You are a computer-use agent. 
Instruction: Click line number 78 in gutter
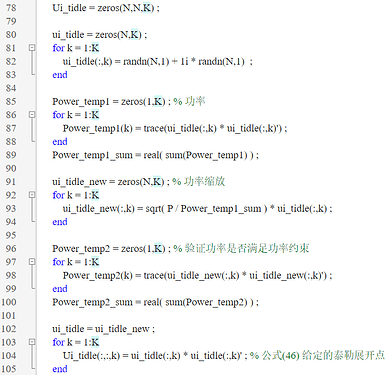tap(11, 8)
